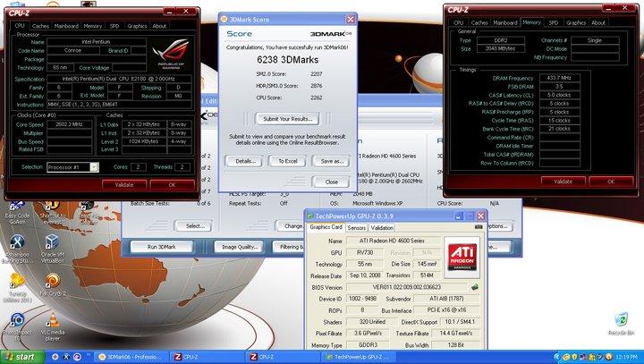
Task: Click the Code Name value Conroe
Action: [73, 51]
